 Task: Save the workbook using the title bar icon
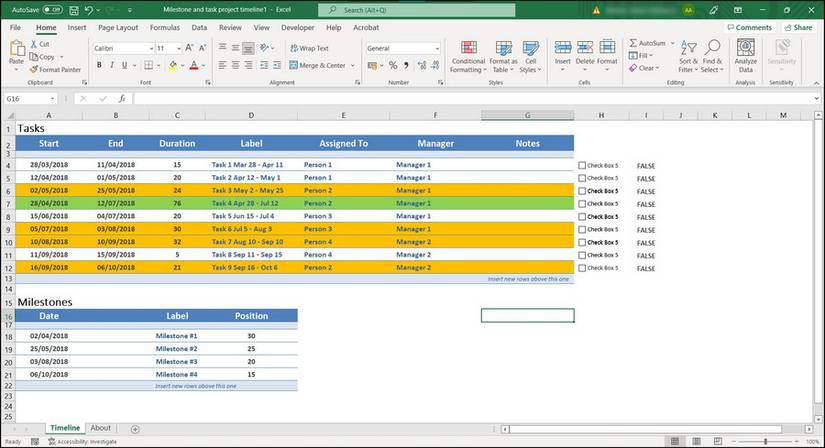pyautogui.click(x=75, y=10)
